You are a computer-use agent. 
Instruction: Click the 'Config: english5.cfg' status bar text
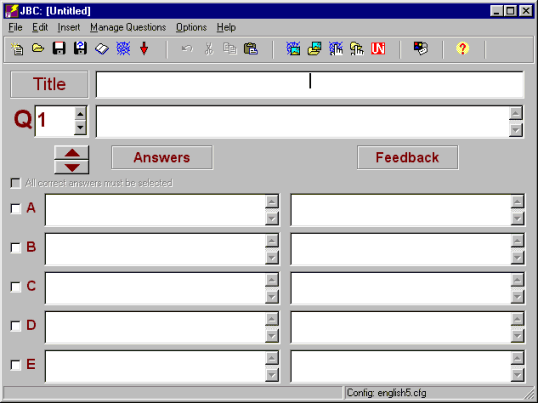click(386, 392)
